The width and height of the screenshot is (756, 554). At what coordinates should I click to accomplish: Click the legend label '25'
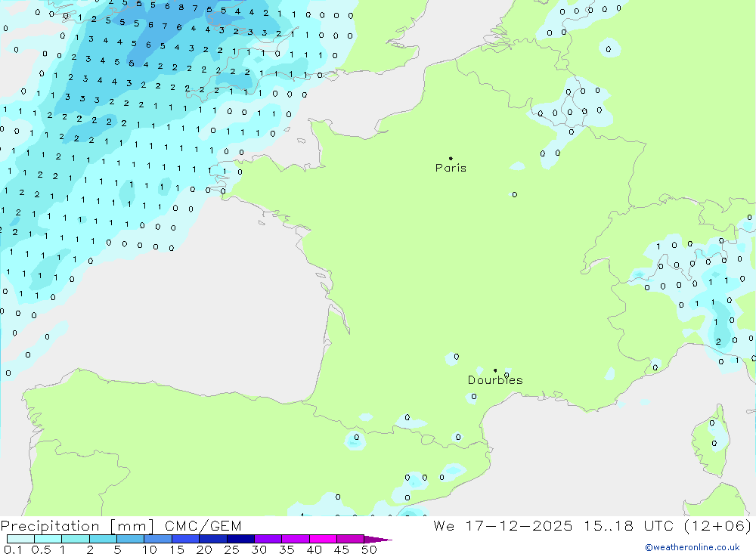tap(231, 549)
